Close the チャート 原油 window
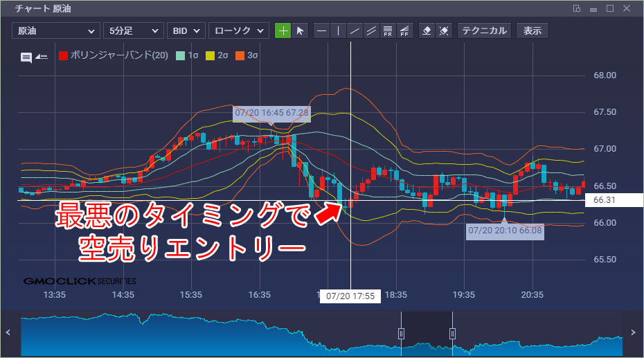This screenshot has height=358, width=644. [x=627, y=8]
